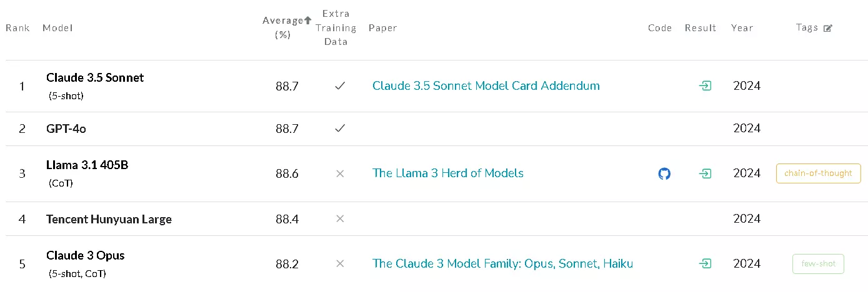Screen dimensions: 868x292
Task: Click the edit pencil icon beside Tags
Action: (828, 28)
